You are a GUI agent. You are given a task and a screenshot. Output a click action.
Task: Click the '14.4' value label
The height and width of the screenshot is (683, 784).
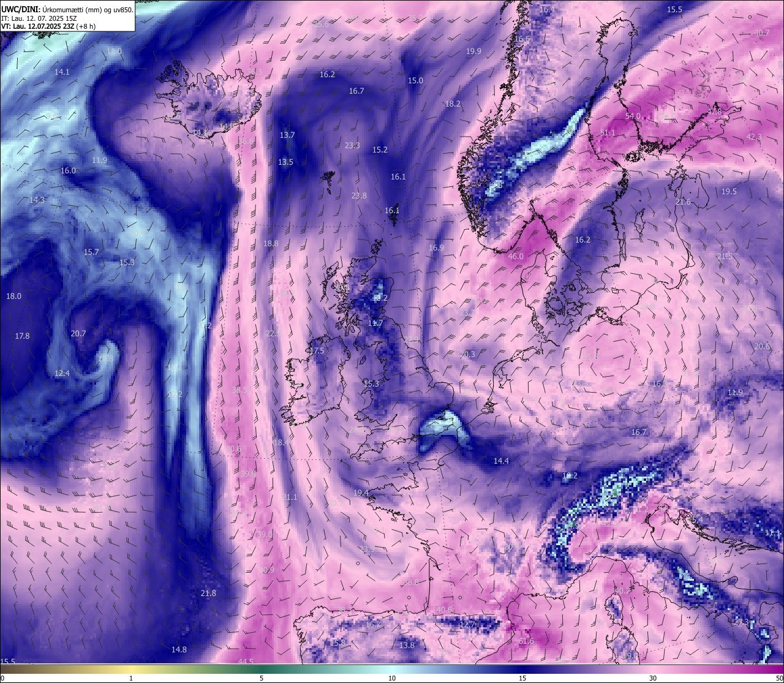[x=502, y=461]
